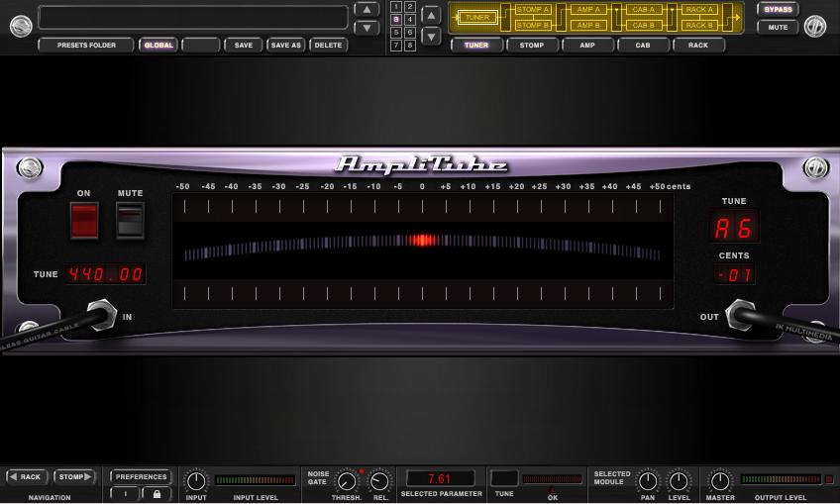Image resolution: width=840 pixels, height=504 pixels.
Task: Toggle the top-right MUTE button
Action: [x=778, y=27]
